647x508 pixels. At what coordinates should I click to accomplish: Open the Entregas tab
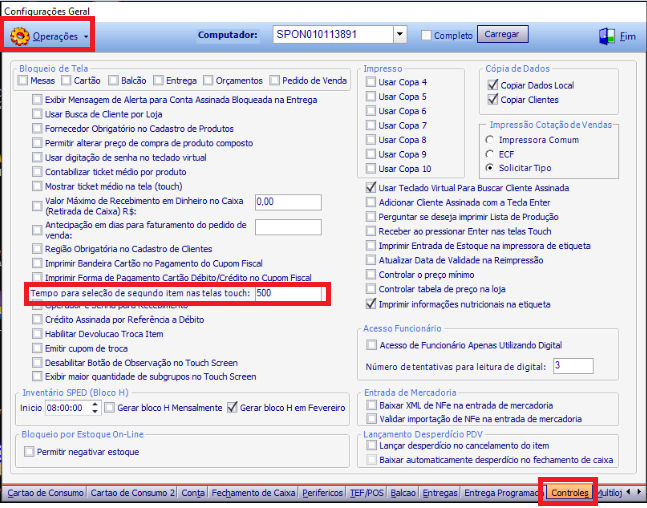(440, 493)
